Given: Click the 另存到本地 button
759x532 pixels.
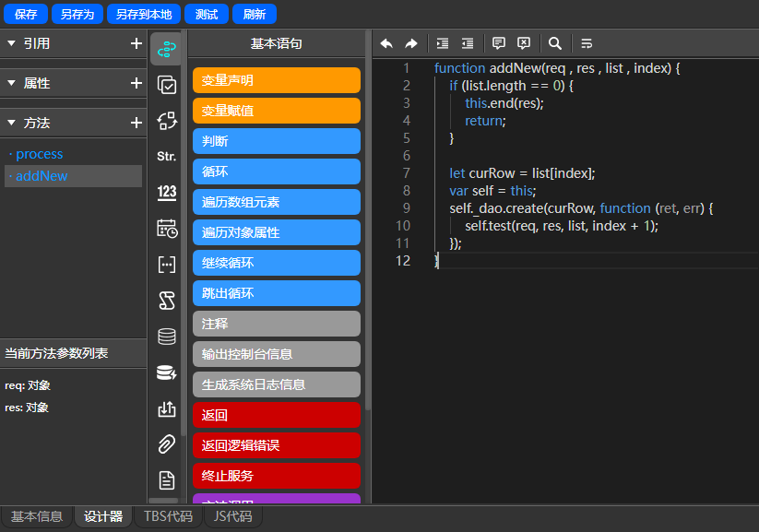Looking at the screenshot, I should click(x=144, y=14).
